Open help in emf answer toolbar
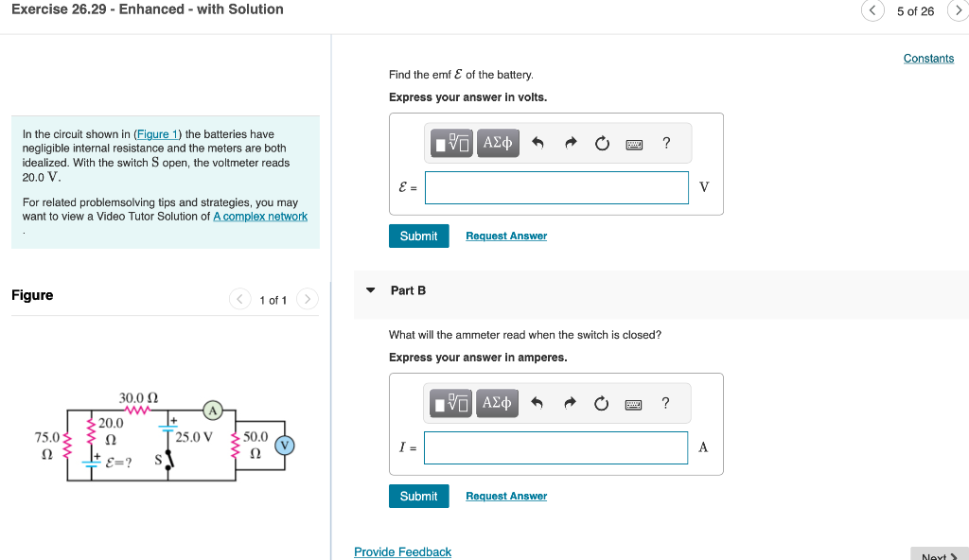Viewport: 969px width, 560px height. tap(666, 143)
